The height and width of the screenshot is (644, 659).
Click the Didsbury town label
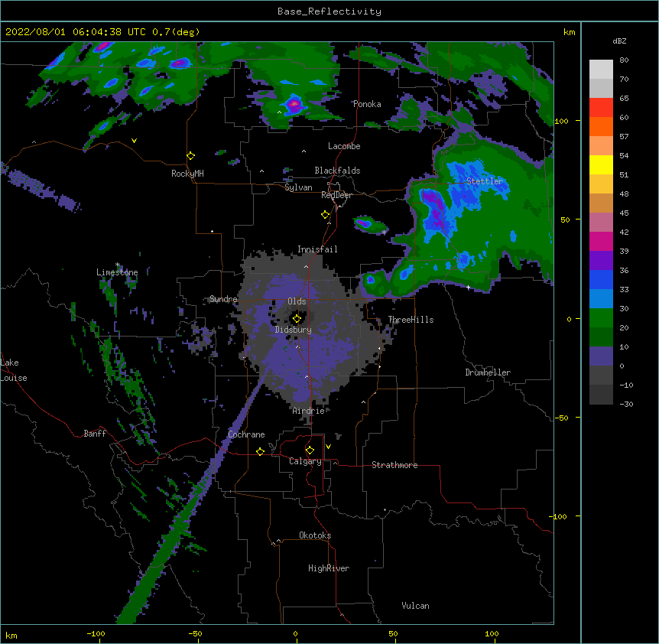pos(294,330)
